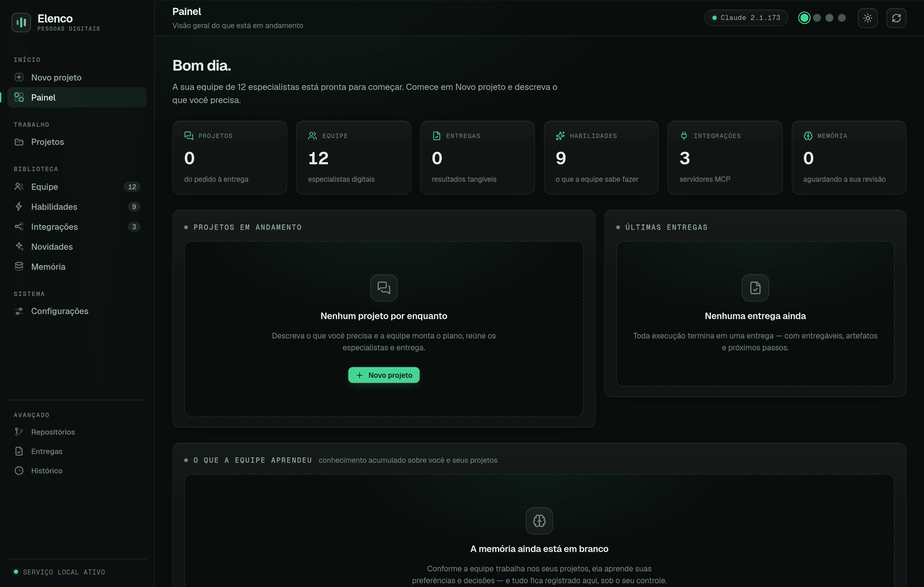
Task: Select the fourth theme color dot
Action: (x=842, y=18)
